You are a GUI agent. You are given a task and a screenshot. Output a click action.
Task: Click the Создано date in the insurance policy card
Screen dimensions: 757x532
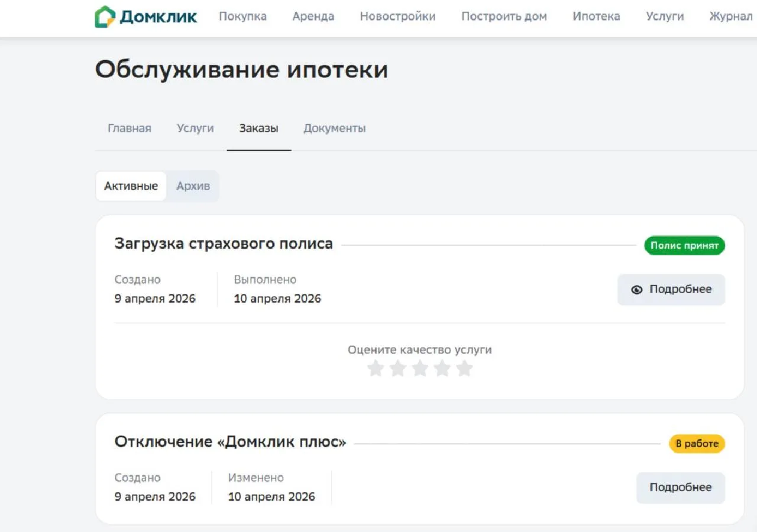click(155, 299)
